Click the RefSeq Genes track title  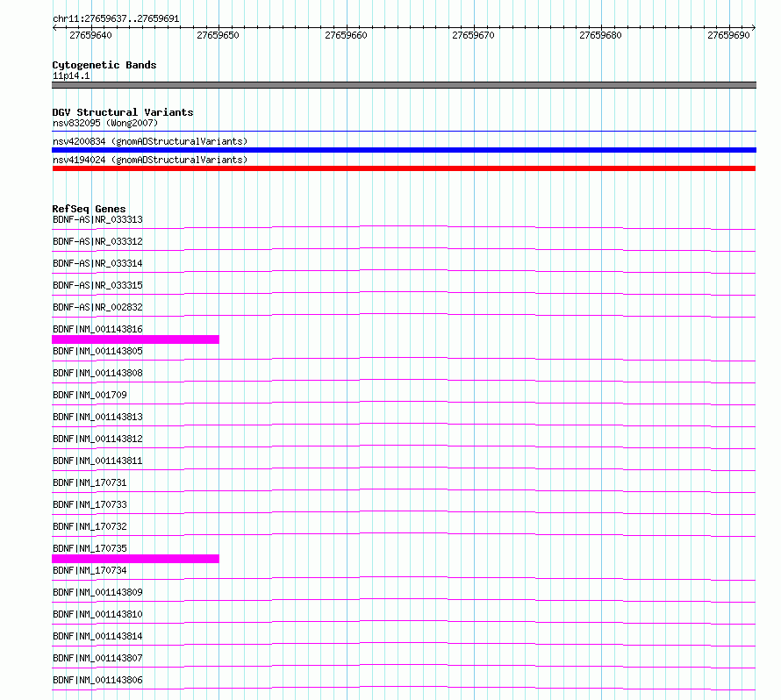point(89,209)
